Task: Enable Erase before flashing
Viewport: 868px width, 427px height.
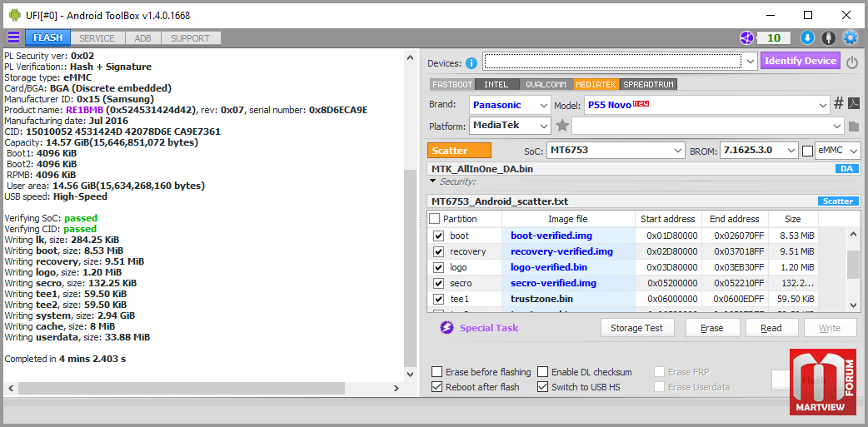Action: 436,372
